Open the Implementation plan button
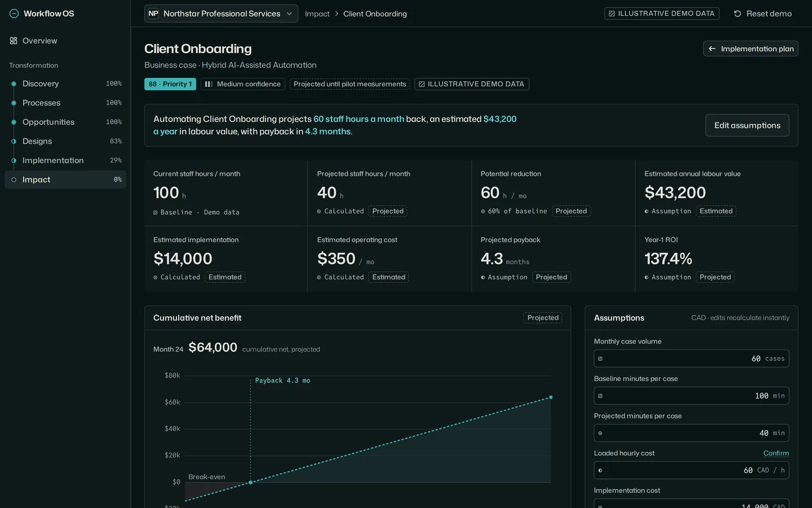The height and width of the screenshot is (508, 812). point(751,49)
